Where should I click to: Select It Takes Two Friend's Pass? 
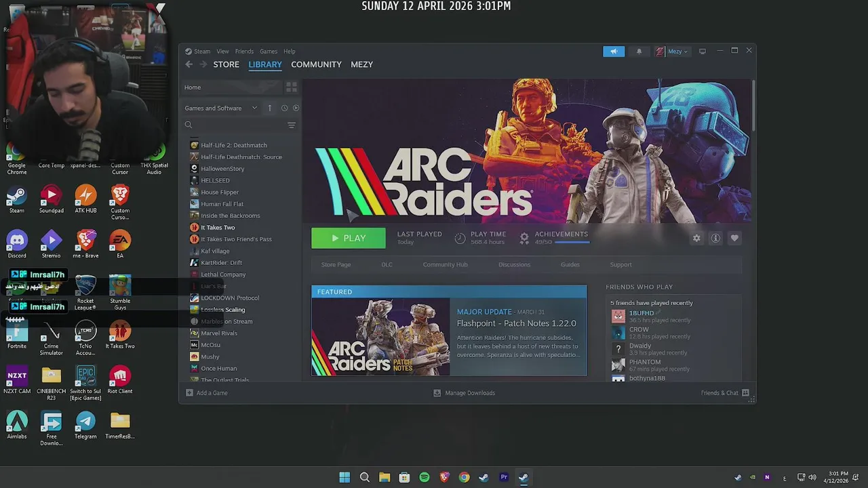236,239
